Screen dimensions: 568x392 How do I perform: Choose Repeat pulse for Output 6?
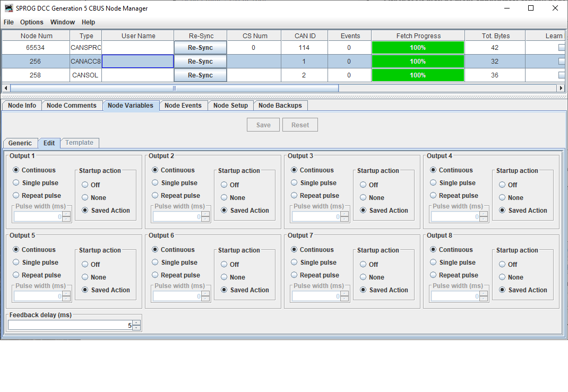click(x=155, y=275)
